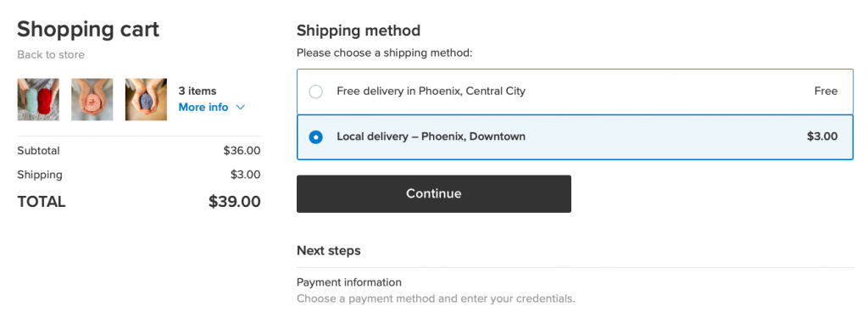Click the Subtotal $36.00 amount
Screen dimensions: 868x334
click(x=242, y=151)
